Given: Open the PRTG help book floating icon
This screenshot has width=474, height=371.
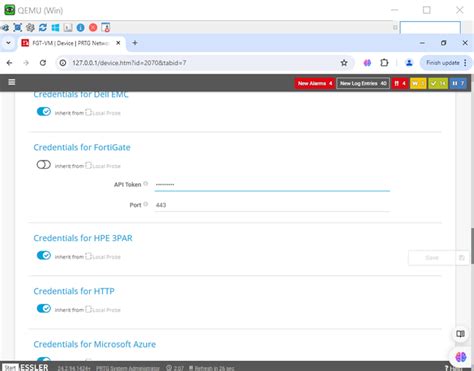Looking at the screenshot, I should click(x=460, y=334).
